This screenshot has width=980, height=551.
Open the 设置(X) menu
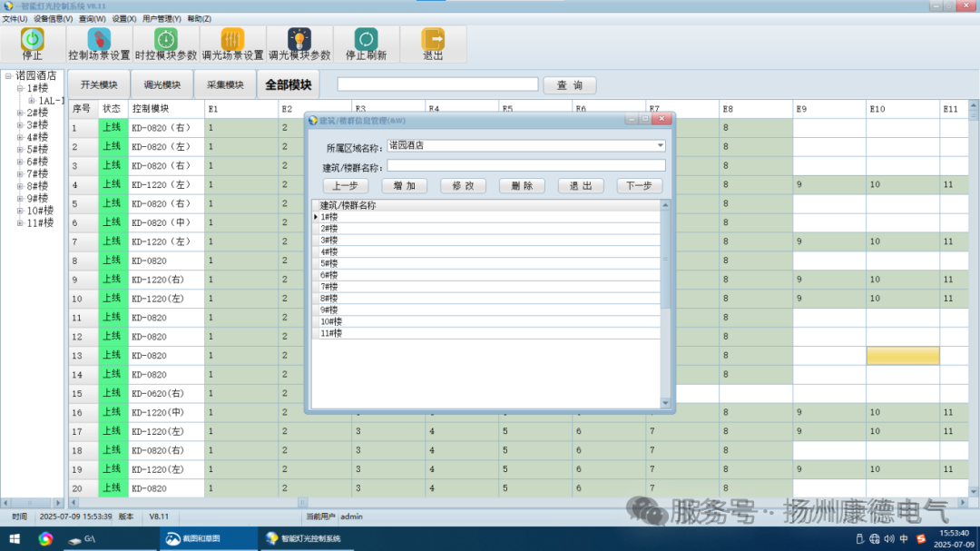[126, 18]
